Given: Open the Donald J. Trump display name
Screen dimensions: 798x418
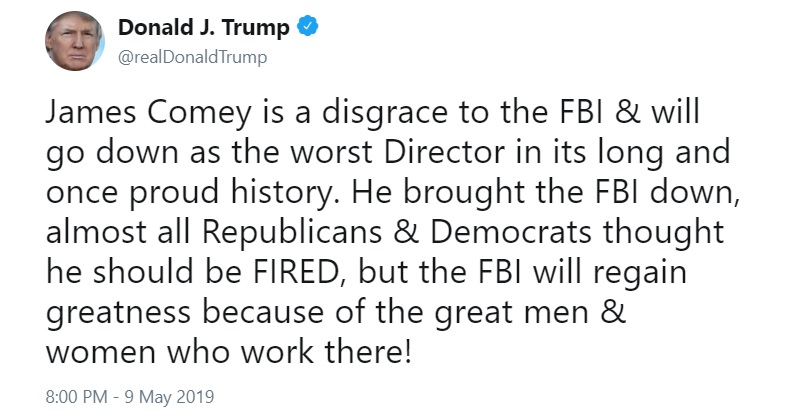Looking at the screenshot, I should click(x=204, y=27).
